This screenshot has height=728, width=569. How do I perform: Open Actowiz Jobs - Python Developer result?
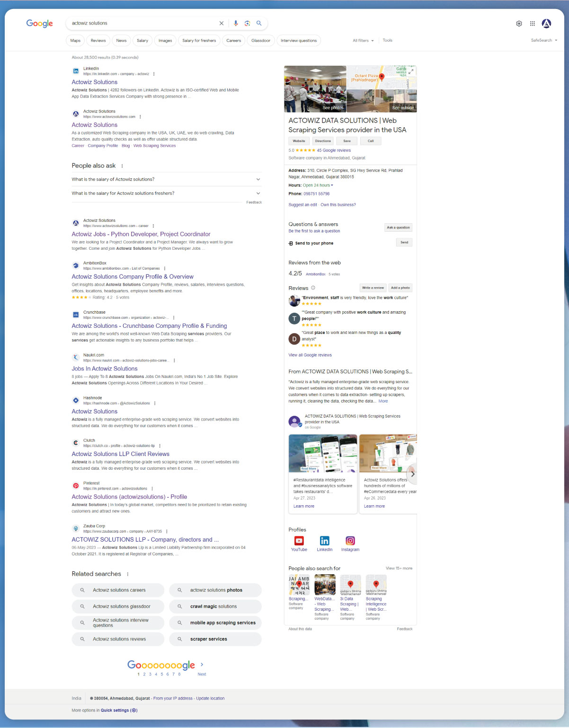pos(141,234)
